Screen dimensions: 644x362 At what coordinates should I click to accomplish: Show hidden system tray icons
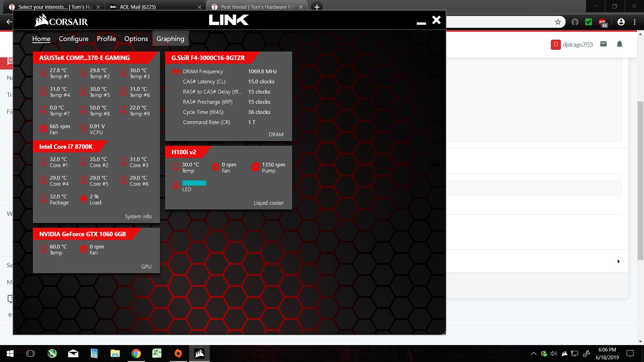pos(534,354)
